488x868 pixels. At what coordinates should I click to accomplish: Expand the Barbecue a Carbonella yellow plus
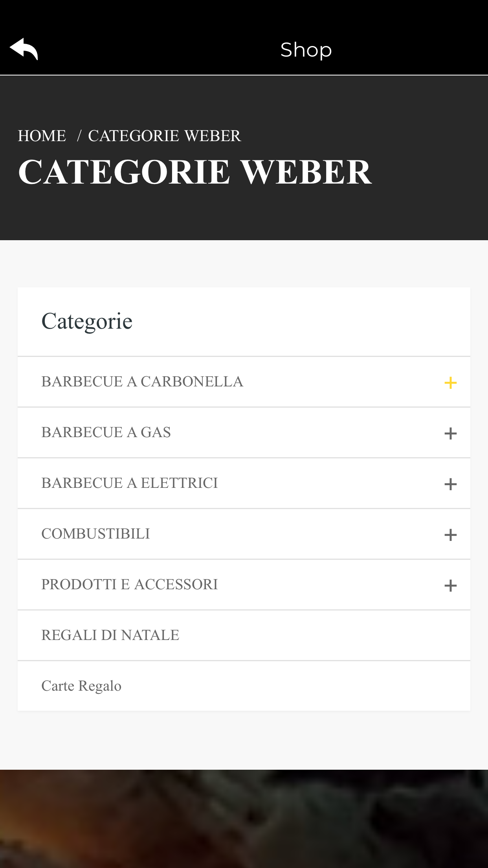450,383
